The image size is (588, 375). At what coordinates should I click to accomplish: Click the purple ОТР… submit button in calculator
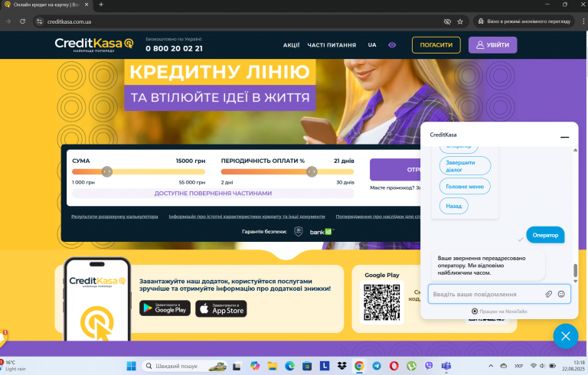(395, 169)
